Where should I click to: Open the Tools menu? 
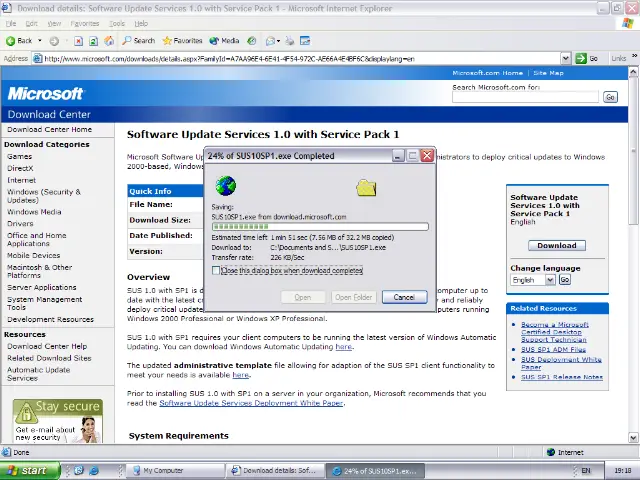pyautogui.click(x=117, y=24)
